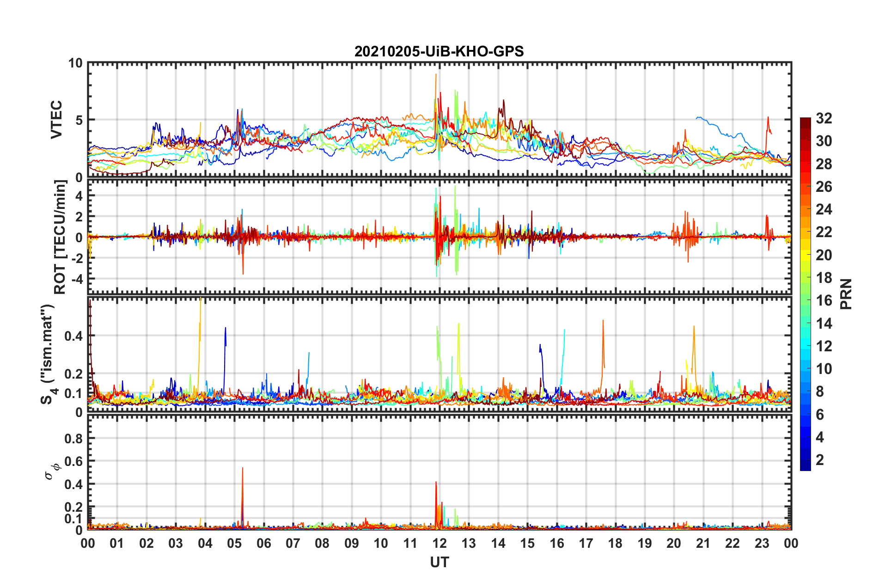Click the VTEC axis label
Viewport: 879px width, 588px height.
click(x=56, y=120)
